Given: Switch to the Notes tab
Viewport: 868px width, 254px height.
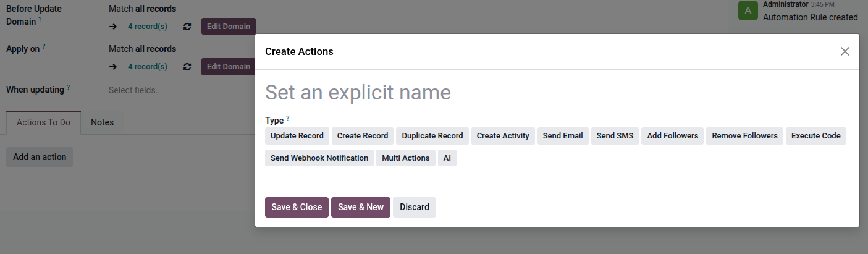Looking at the screenshot, I should coord(102,122).
